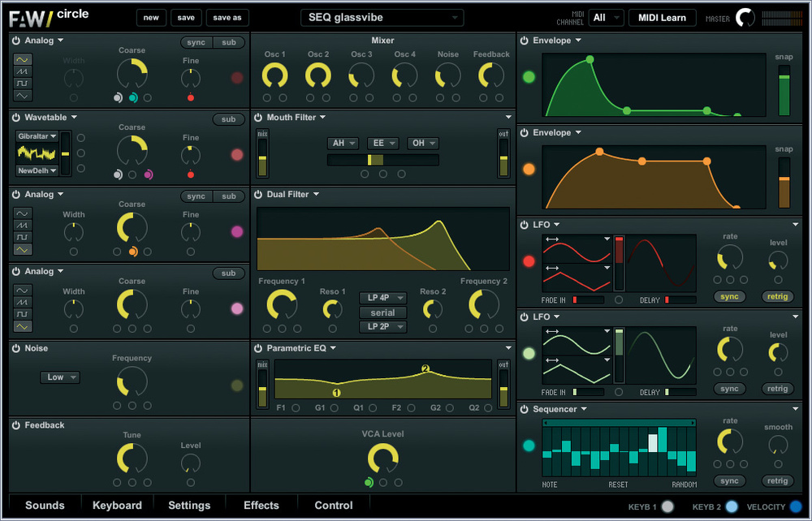This screenshot has width=812, height=521.
Task: Adjust the Mouth Filter vowel morph slider
Action: click(x=382, y=160)
